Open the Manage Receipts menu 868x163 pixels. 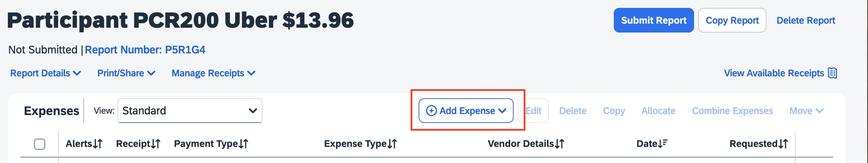tap(214, 73)
